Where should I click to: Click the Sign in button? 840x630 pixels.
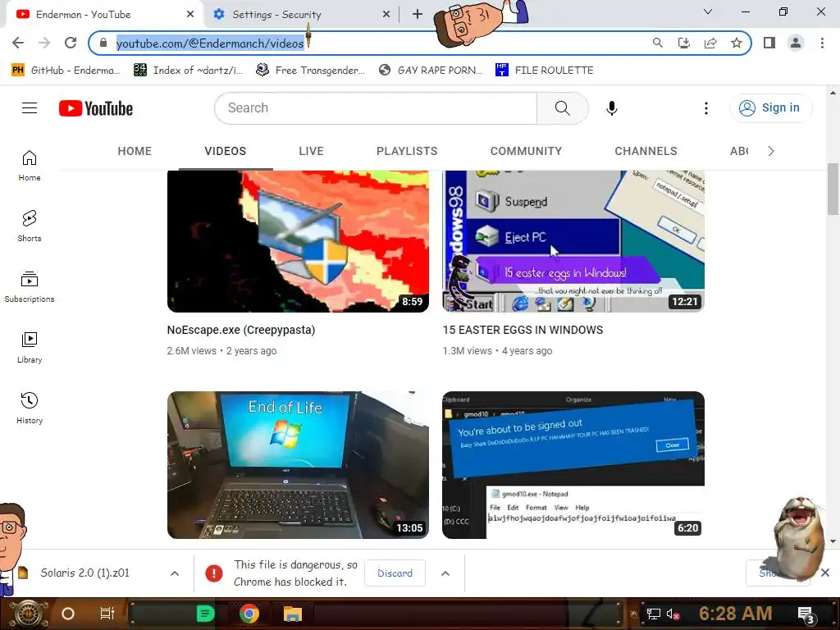(769, 108)
